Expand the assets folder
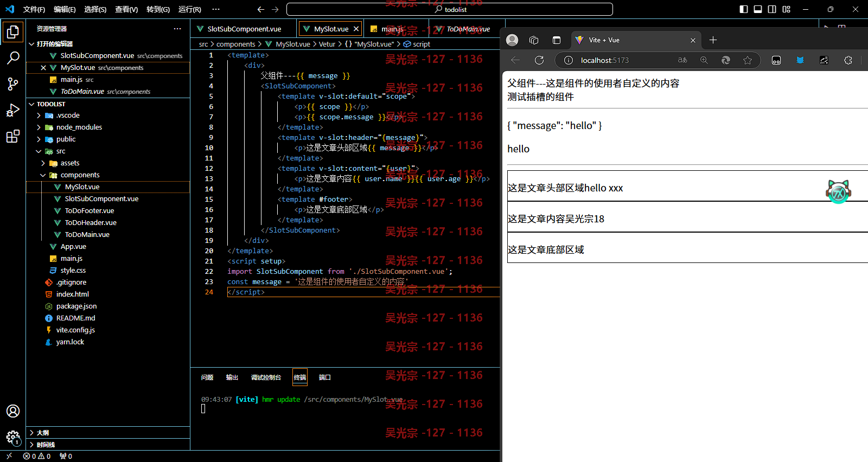868x462 pixels. pyautogui.click(x=43, y=163)
